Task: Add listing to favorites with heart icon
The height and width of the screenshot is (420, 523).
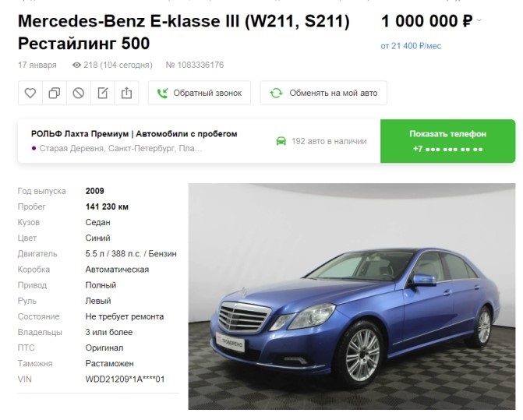Action: pos(30,93)
